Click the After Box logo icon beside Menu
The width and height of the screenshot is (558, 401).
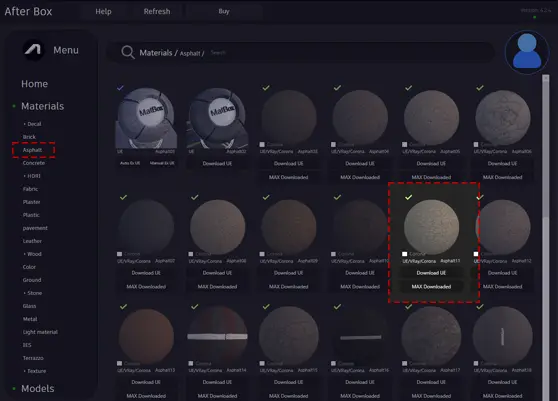click(33, 50)
